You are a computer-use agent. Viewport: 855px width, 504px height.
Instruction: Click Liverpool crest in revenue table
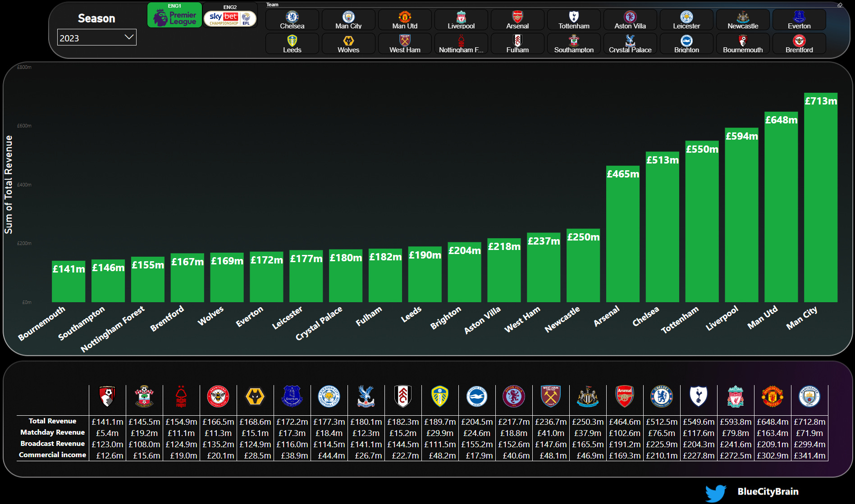pos(736,396)
